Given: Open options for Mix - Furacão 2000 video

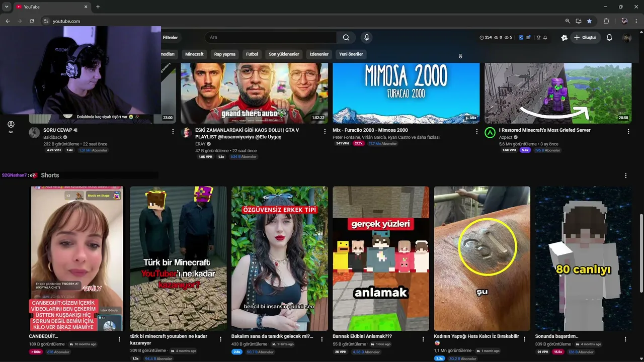Looking at the screenshot, I should point(477,131).
